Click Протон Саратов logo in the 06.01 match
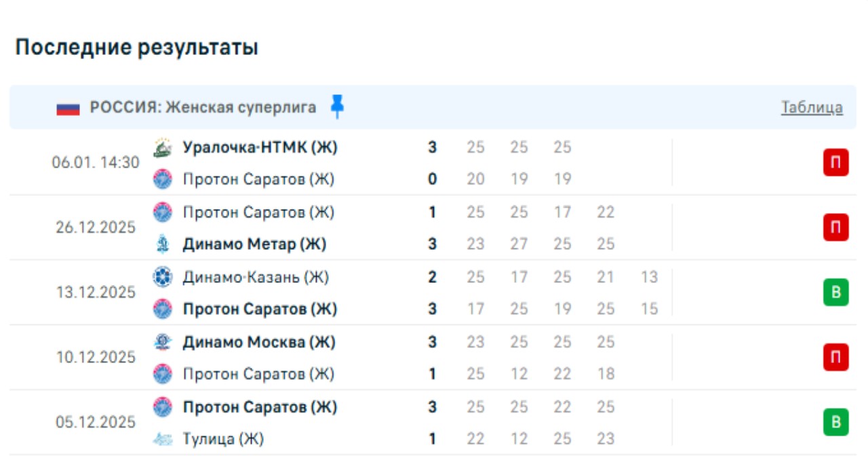The width and height of the screenshot is (868, 456). pos(163,179)
